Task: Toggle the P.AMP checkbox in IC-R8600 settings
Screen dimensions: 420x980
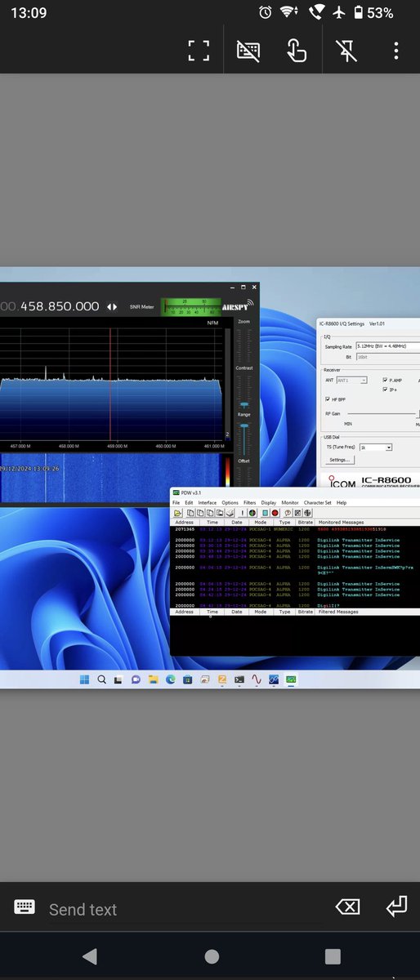Action: click(x=386, y=380)
